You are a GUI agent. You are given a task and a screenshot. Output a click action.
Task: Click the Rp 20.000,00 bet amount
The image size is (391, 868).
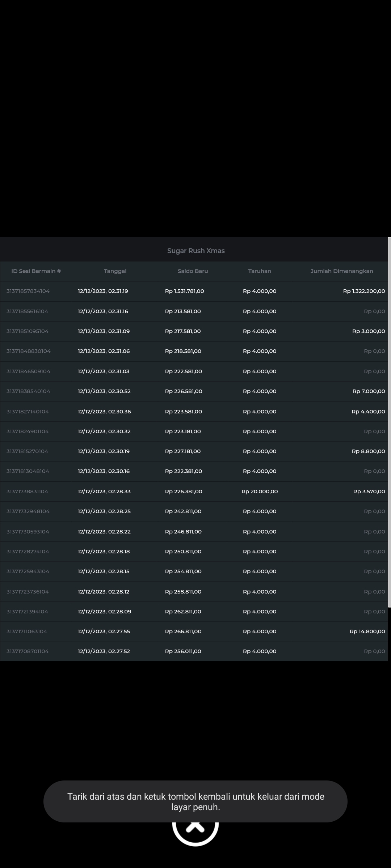[x=260, y=492]
